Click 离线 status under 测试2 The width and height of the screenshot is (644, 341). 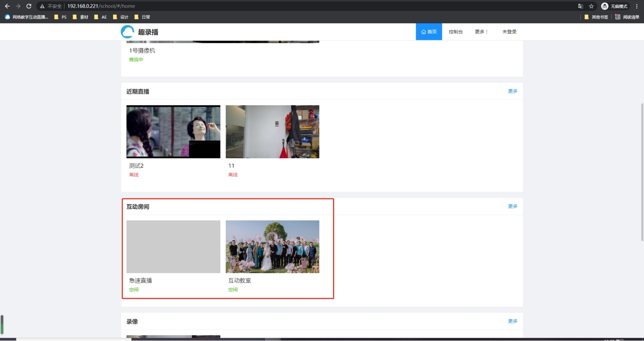coord(133,175)
